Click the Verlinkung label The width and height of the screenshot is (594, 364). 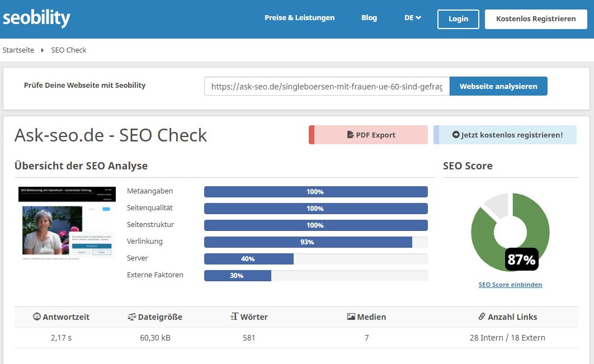click(x=145, y=242)
